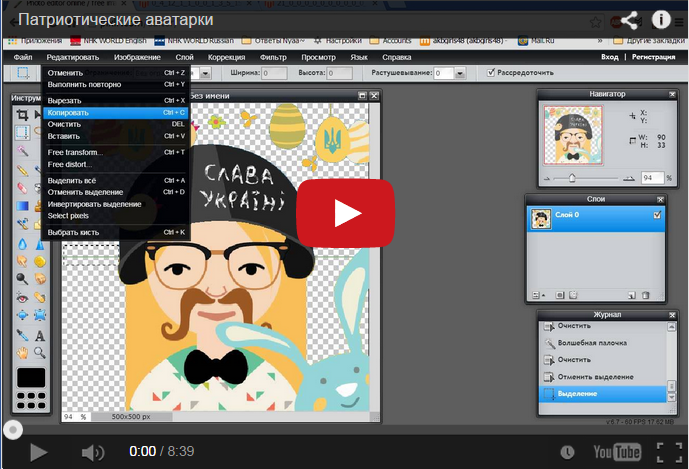This screenshot has width=689, height=469.
Task: Open the constraint dropdown left of Ширина
Action: [205, 73]
